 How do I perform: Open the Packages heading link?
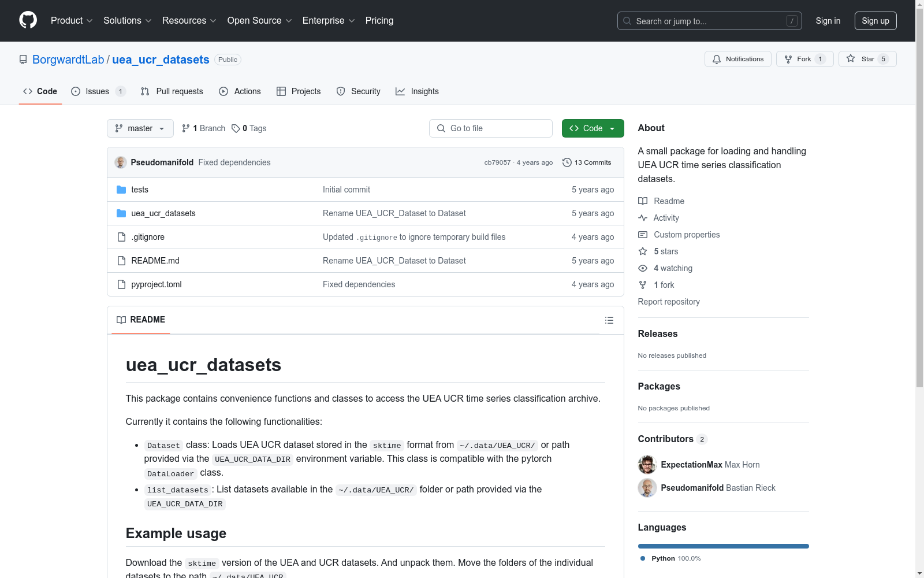pyautogui.click(x=659, y=386)
